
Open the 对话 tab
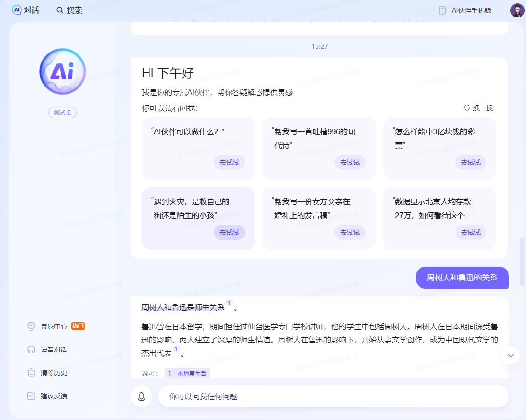31,10
